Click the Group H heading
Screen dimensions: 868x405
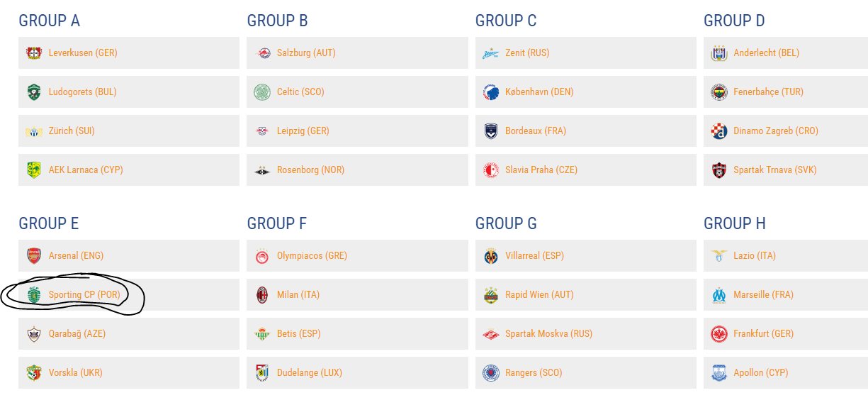point(735,223)
